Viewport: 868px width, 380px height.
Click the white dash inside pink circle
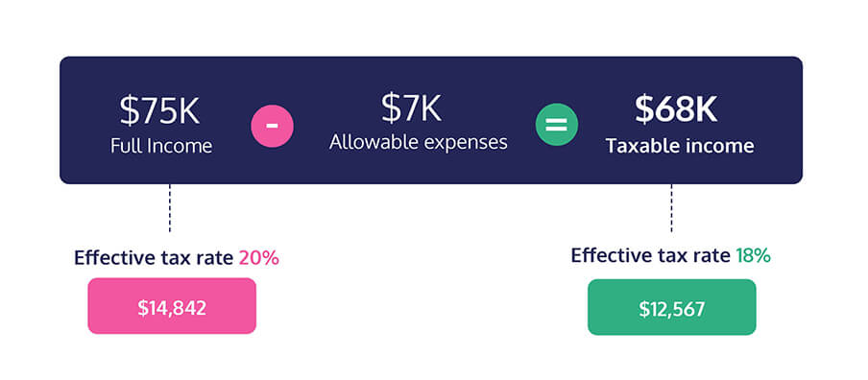tap(272, 125)
